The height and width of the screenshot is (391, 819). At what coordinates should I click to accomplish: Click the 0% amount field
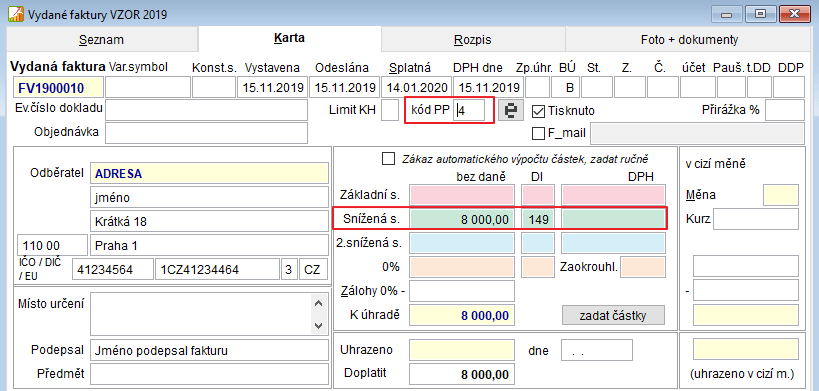pos(462,267)
